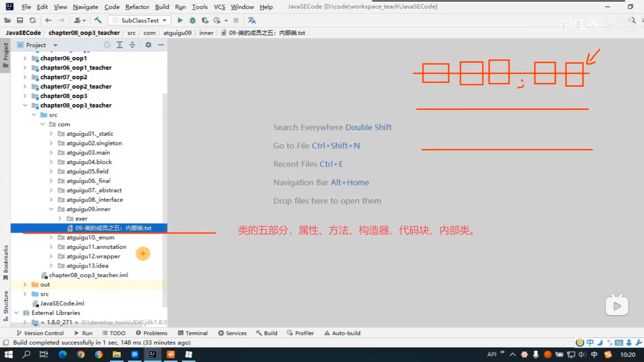Image resolution: width=644 pixels, height=362 pixels.
Task: Open SubClassTest run configuration dropdown
Action: point(140,20)
